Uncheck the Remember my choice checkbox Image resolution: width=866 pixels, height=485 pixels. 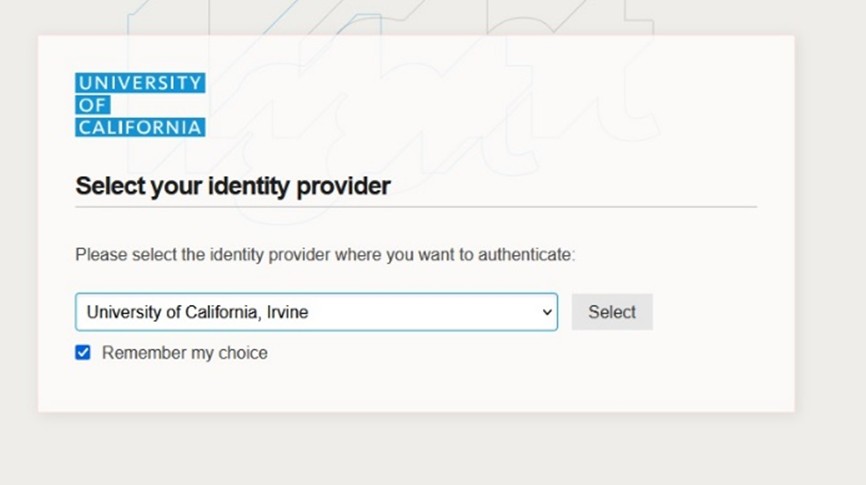tap(83, 352)
